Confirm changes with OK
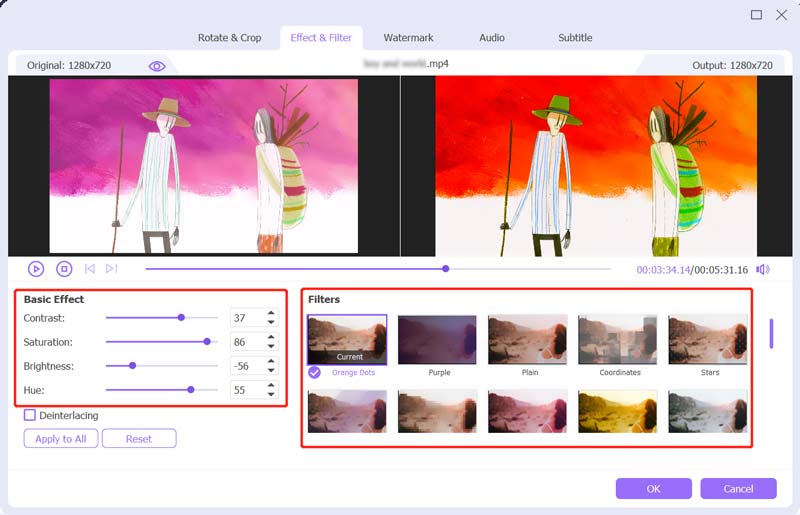This screenshot has height=515, width=800. pyautogui.click(x=654, y=488)
